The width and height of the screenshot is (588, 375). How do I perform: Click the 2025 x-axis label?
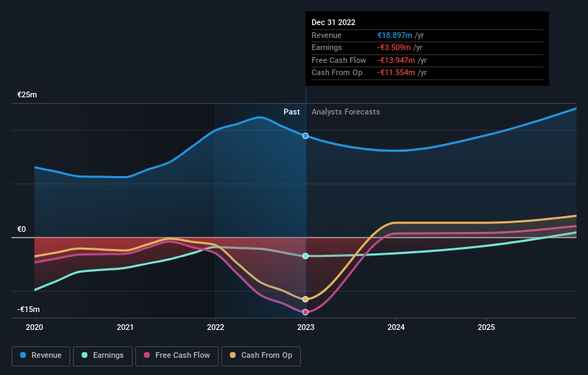tap(486, 327)
